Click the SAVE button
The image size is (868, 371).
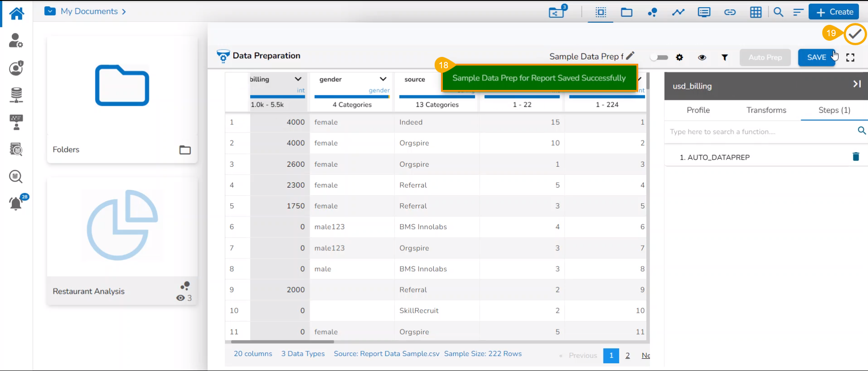[816, 57]
